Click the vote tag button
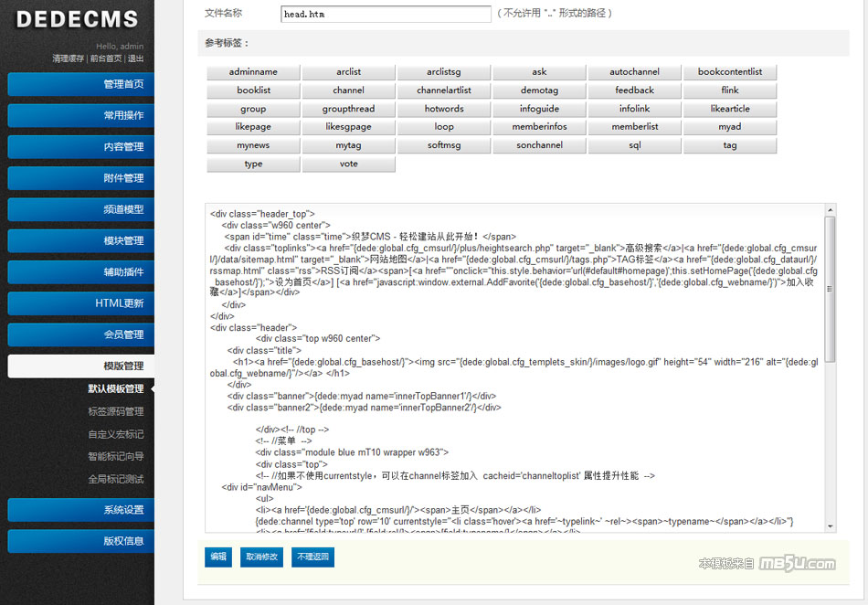This screenshot has width=868, height=605. click(348, 165)
